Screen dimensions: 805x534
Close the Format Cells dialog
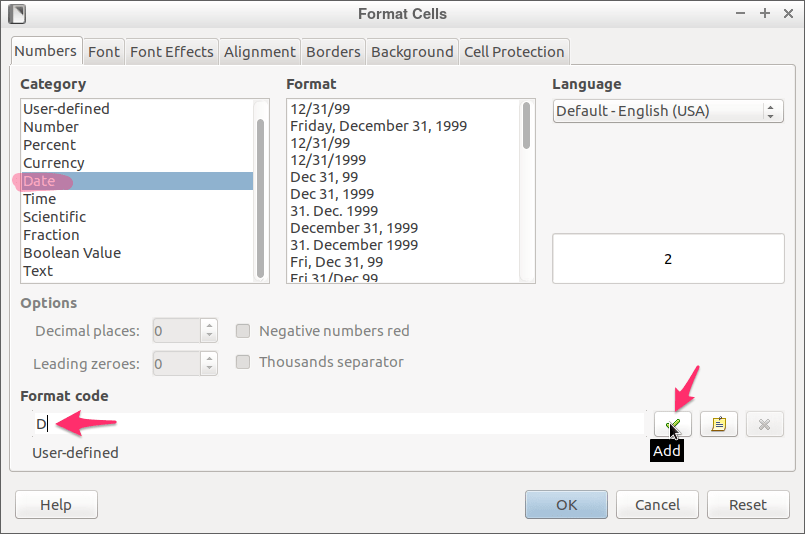click(789, 14)
